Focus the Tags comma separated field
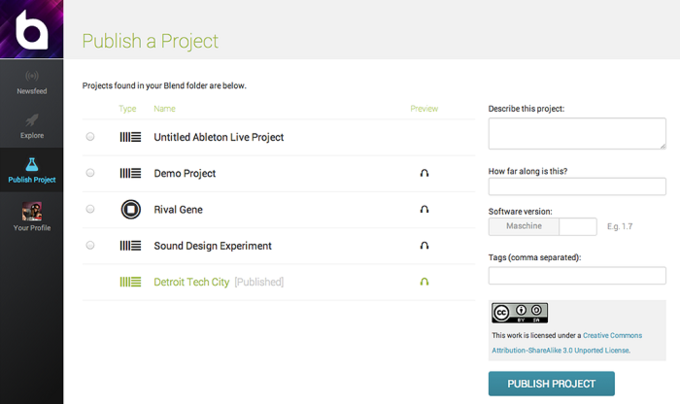 click(x=577, y=276)
